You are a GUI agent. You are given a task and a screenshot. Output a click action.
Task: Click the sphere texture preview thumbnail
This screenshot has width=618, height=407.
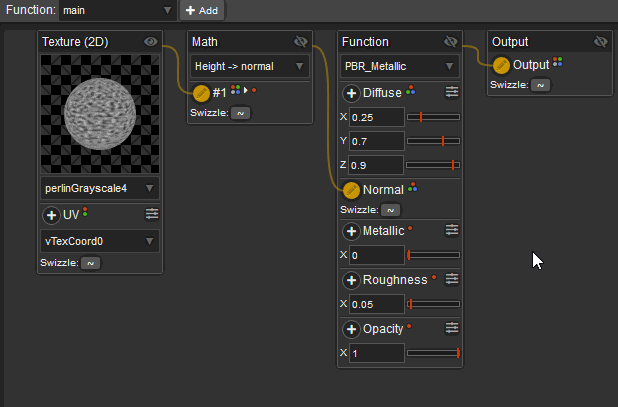pos(100,114)
